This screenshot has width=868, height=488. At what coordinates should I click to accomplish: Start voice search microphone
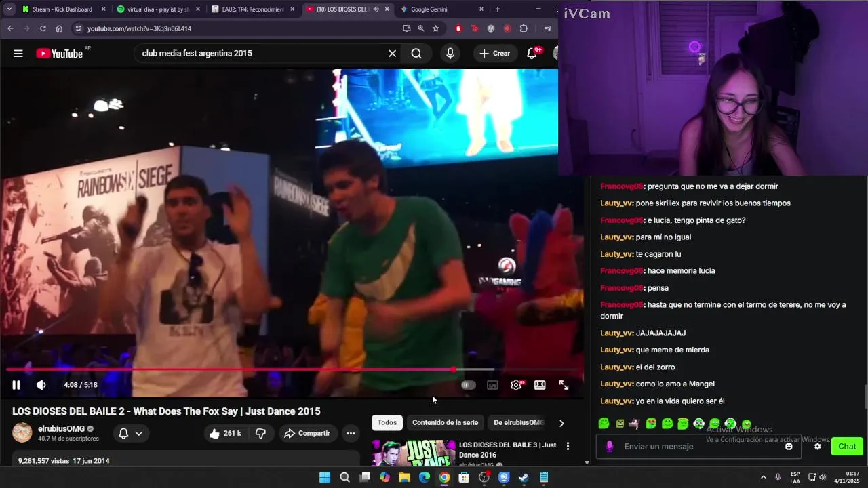pos(450,54)
